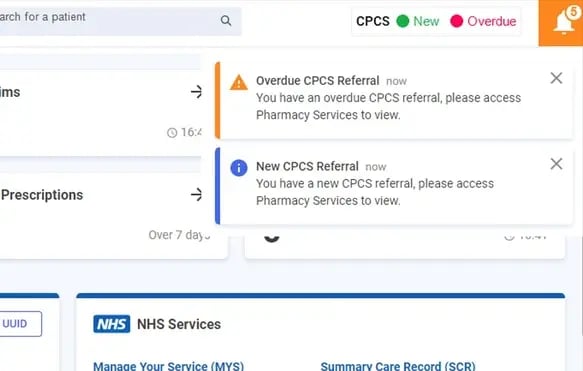Open the notifications bell with badge 5
The width and height of the screenshot is (583, 371).
(561, 23)
